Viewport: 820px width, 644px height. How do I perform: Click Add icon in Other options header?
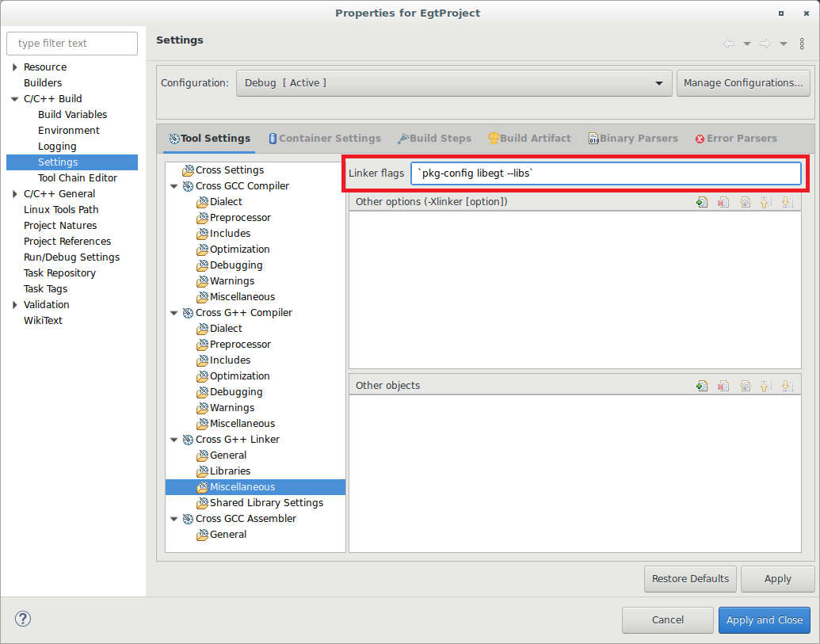point(701,202)
